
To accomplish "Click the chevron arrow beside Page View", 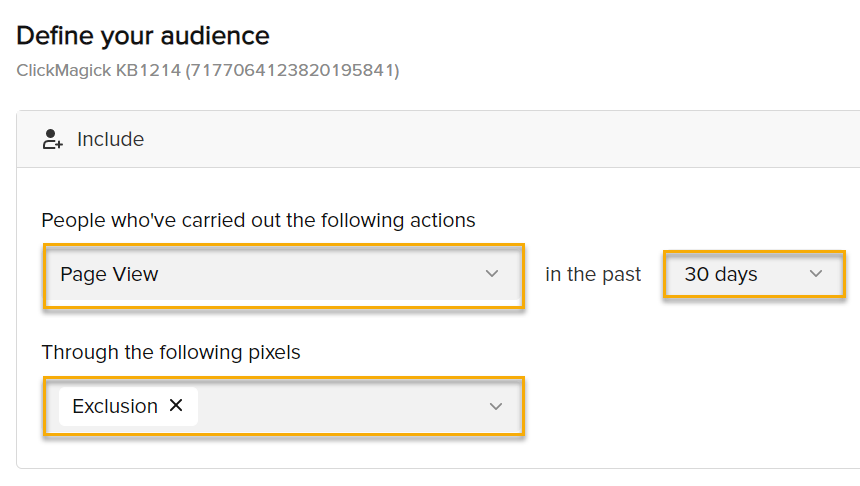I will (491, 274).
